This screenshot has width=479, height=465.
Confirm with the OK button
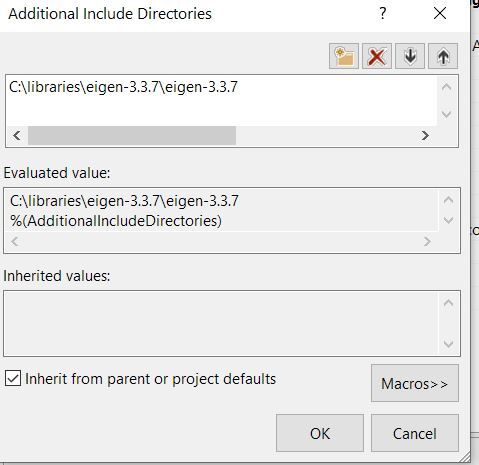pyautogui.click(x=320, y=433)
